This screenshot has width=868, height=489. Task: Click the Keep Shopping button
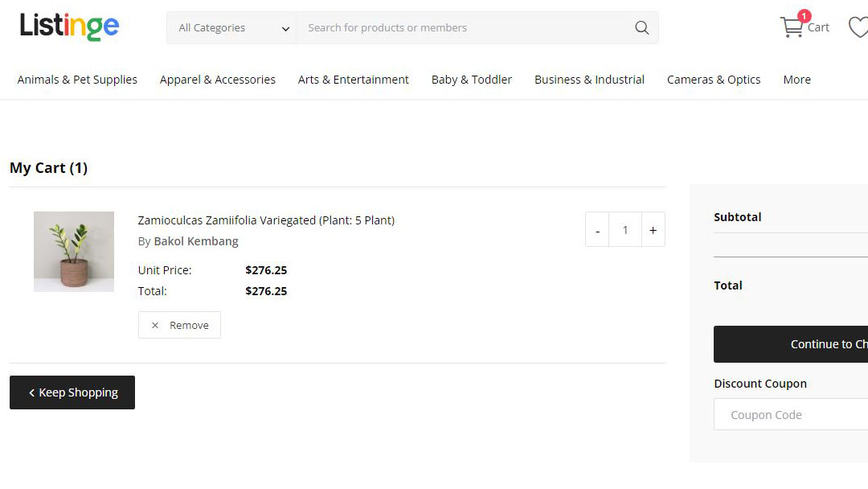(x=72, y=392)
